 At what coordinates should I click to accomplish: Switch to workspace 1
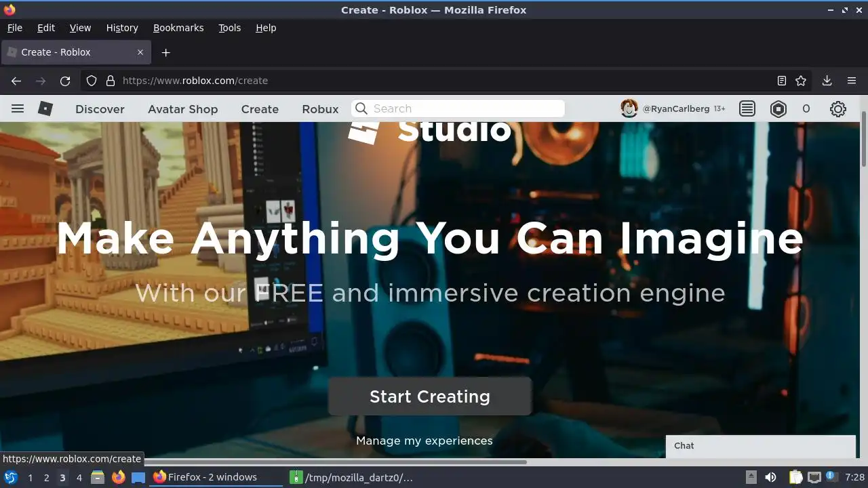(30, 478)
